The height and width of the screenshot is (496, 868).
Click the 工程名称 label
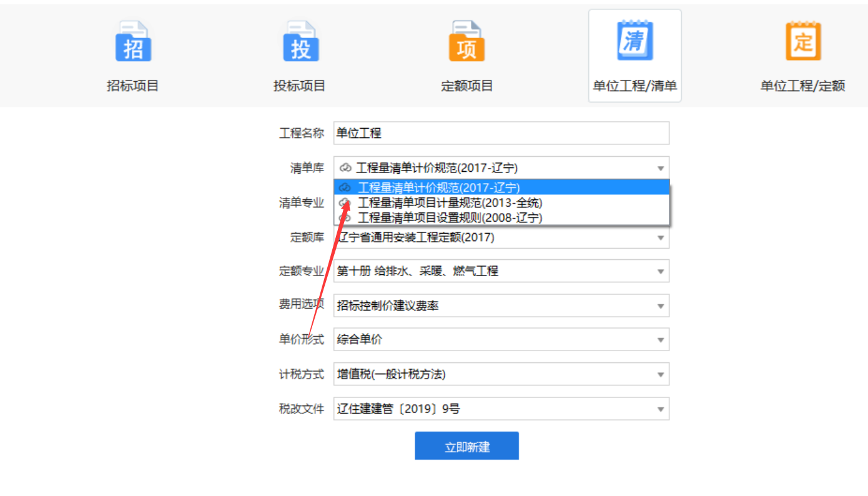point(302,133)
